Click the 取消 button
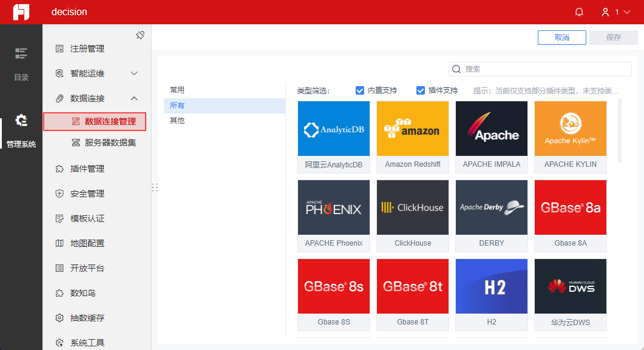The width and height of the screenshot is (644, 350). [562, 38]
